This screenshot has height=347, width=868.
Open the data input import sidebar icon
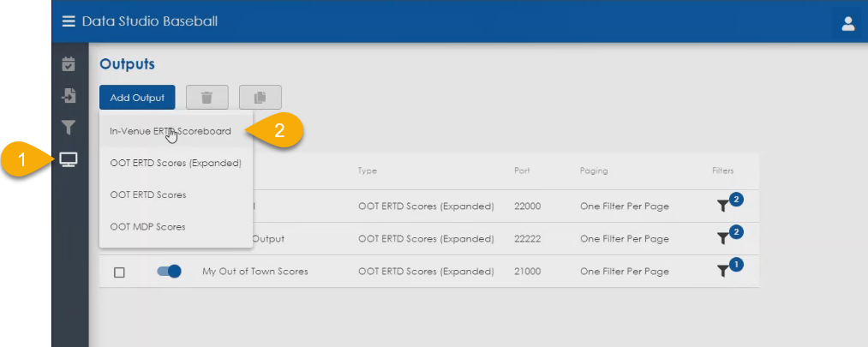point(69,95)
